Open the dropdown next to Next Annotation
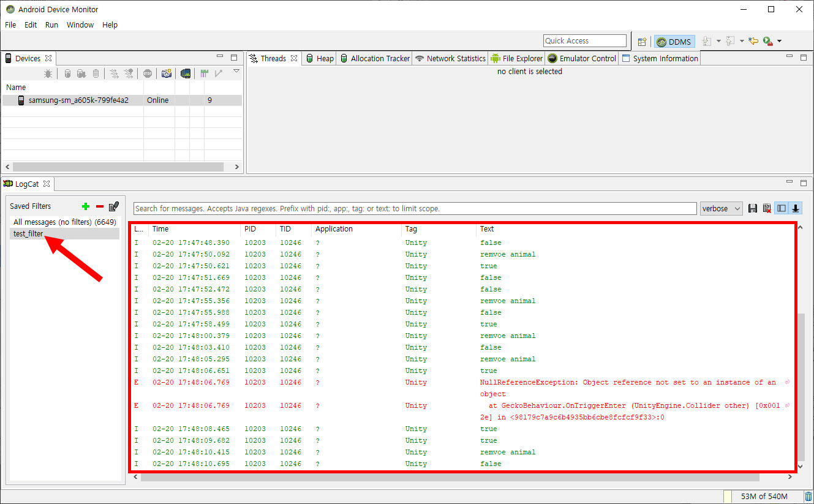The width and height of the screenshot is (814, 504). [718, 41]
